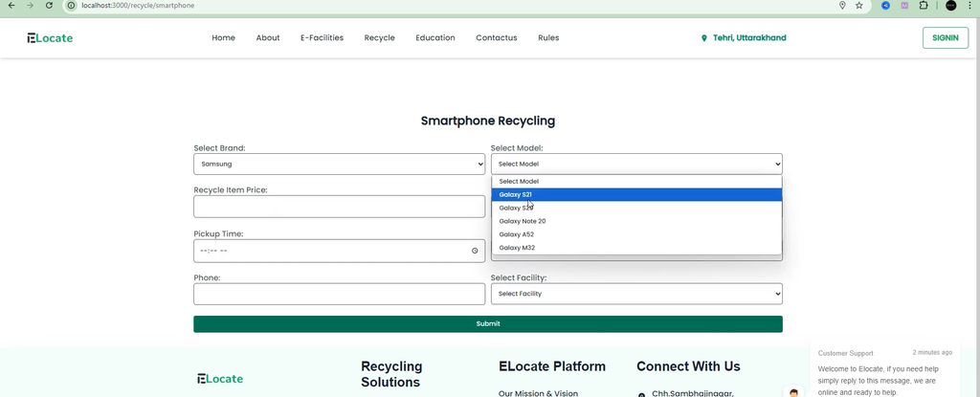
Task: Click the Chh.Sambhajinagar address text
Action: 693,394
